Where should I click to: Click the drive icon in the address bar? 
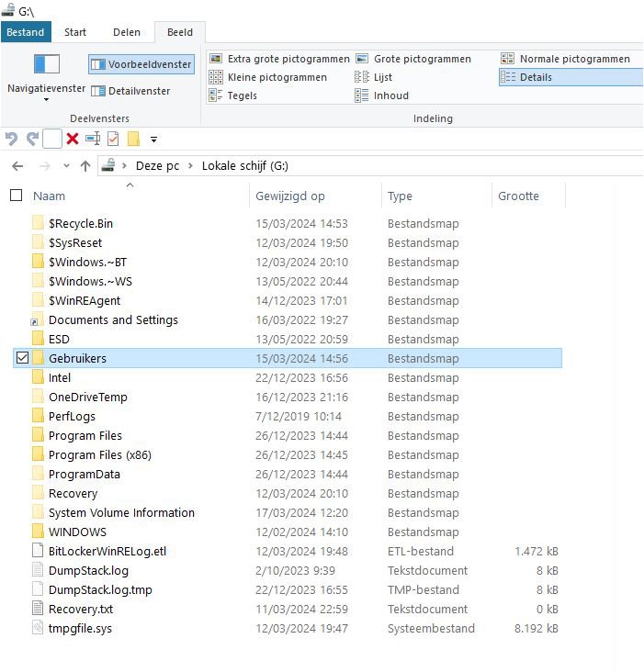click(x=108, y=165)
